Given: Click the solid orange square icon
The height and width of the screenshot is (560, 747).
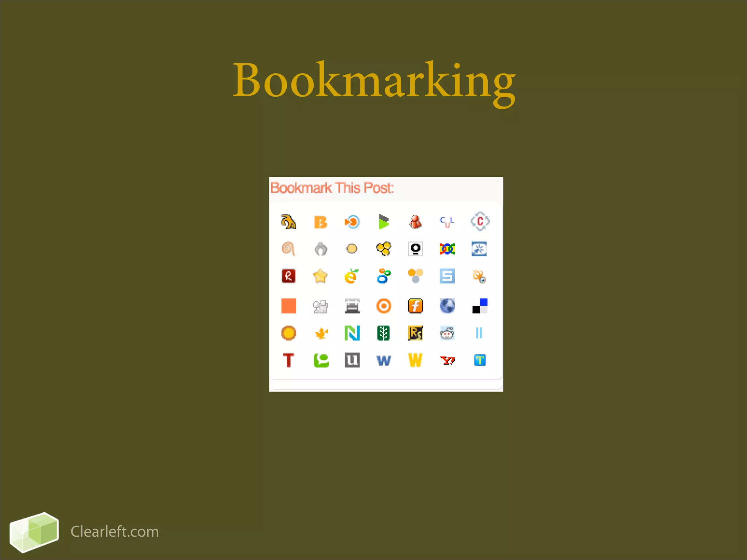Looking at the screenshot, I should [289, 306].
